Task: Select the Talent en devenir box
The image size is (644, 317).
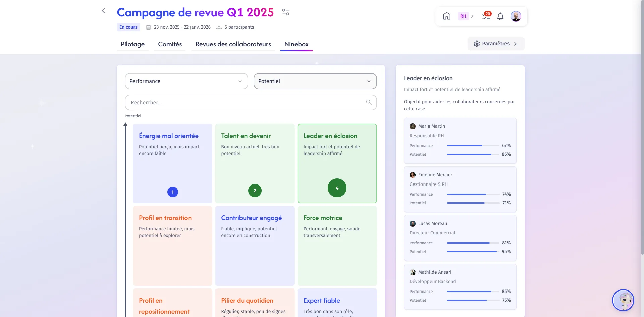Action: pyautogui.click(x=255, y=163)
